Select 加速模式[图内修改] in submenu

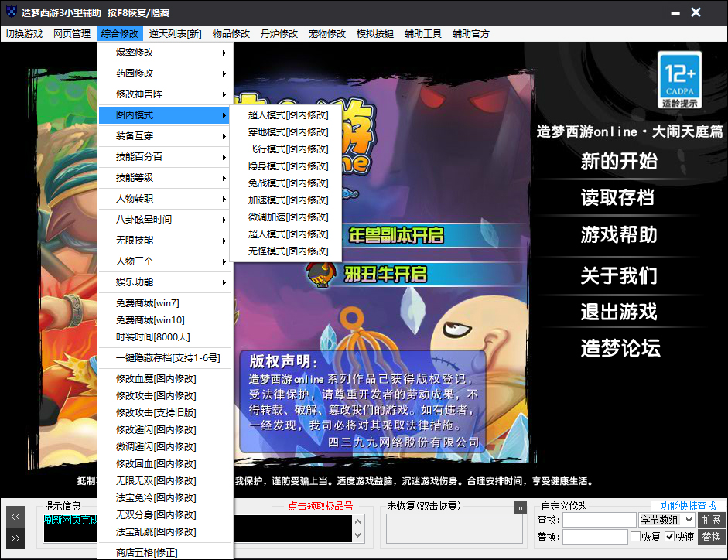pyautogui.click(x=286, y=200)
